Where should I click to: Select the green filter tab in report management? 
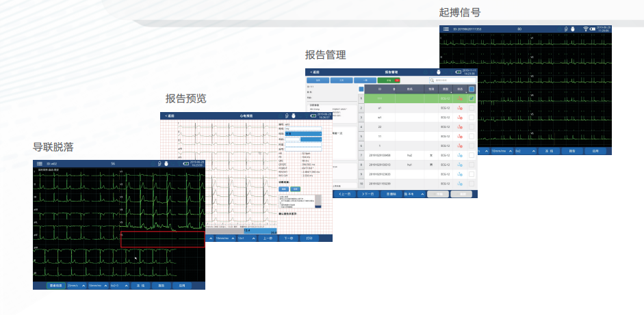389,80
